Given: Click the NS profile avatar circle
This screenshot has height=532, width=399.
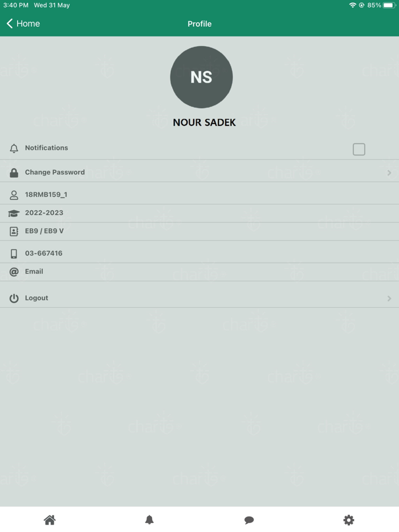Looking at the screenshot, I should (x=201, y=77).
